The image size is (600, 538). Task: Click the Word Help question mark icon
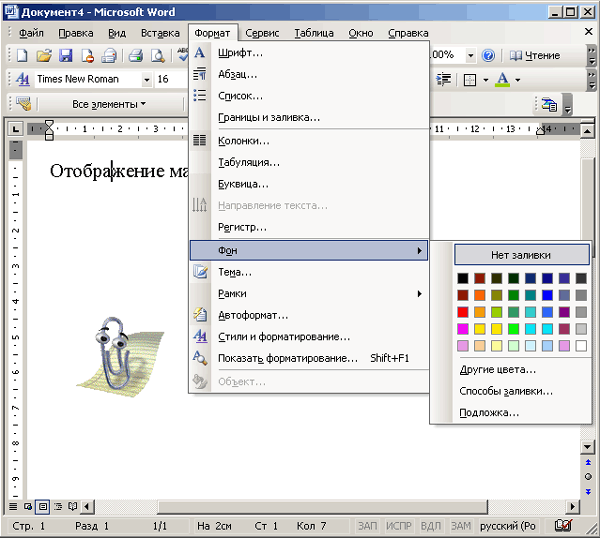pos(488,55)
